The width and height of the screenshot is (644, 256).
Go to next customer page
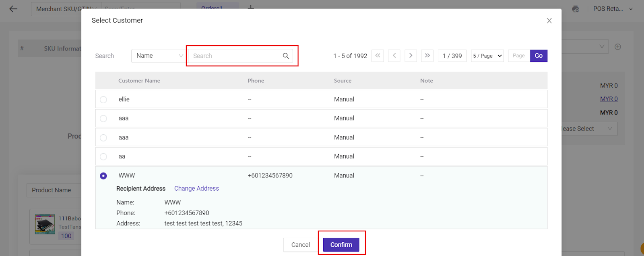click(x=411, y=56)
